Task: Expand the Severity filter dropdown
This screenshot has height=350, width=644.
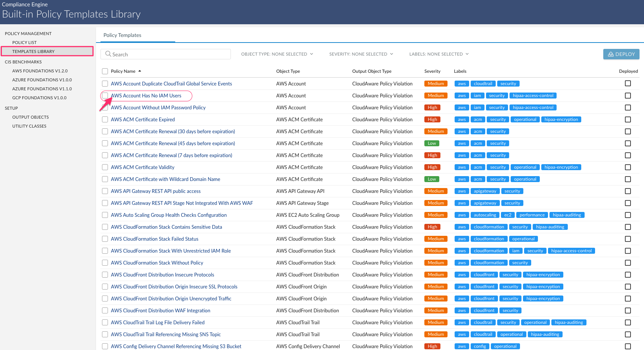Action: [361, 54]
